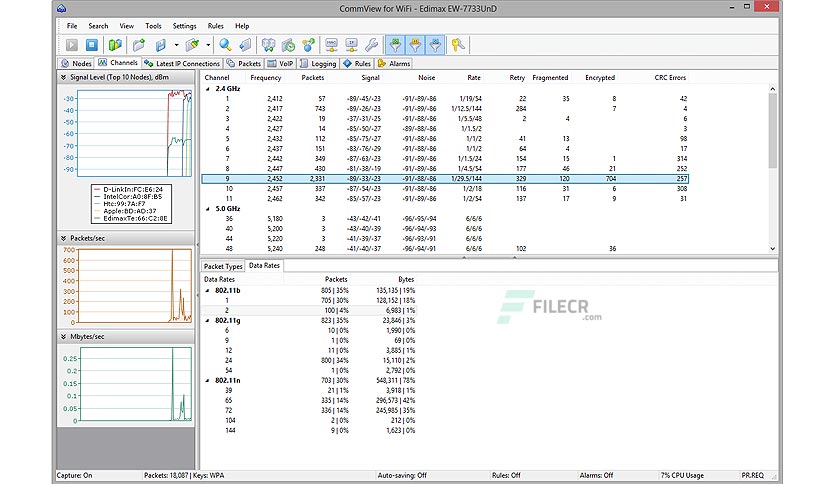836x484 pixels.
Task: Open settings with the wrench icon
Action: coord(372,45)
